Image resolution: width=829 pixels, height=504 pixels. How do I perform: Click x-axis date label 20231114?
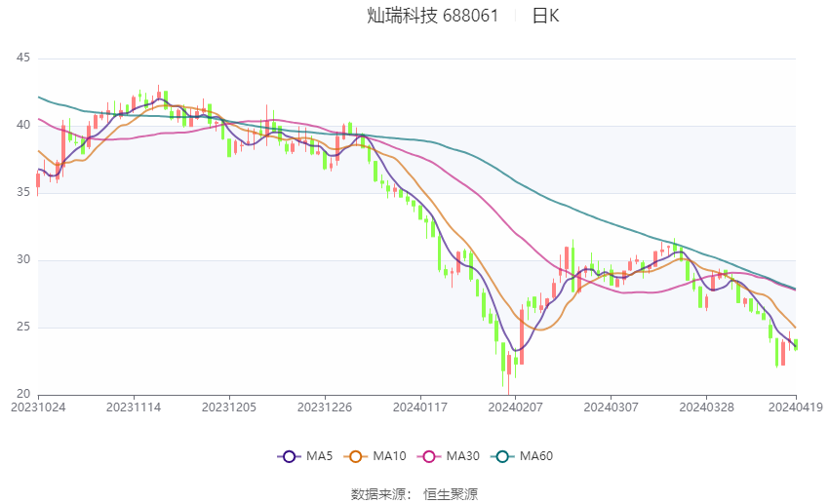[x=134, y=407]
